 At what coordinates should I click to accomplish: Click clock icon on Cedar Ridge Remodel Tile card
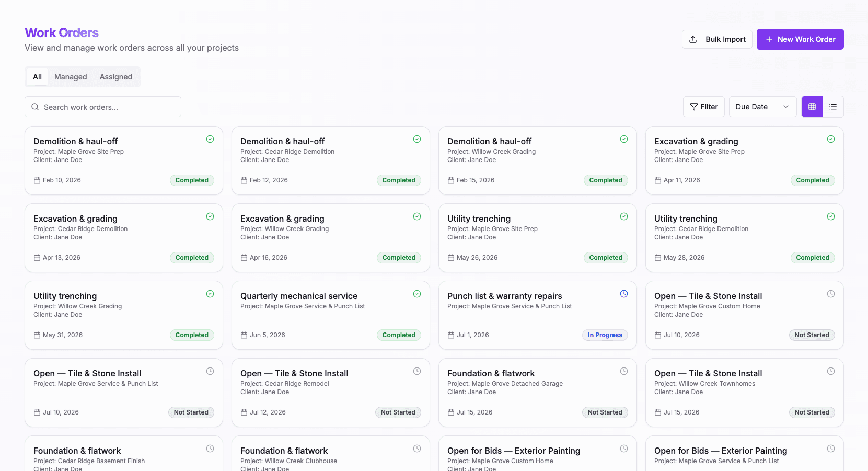pos(417,371)
